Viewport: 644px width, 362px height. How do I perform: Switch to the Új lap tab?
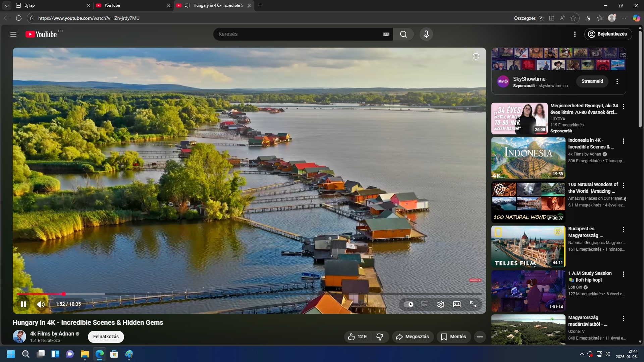[x=50, y=5]
